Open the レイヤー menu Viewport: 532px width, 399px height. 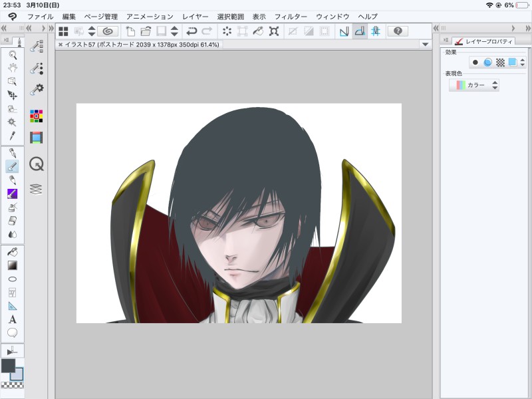(195, 16)
